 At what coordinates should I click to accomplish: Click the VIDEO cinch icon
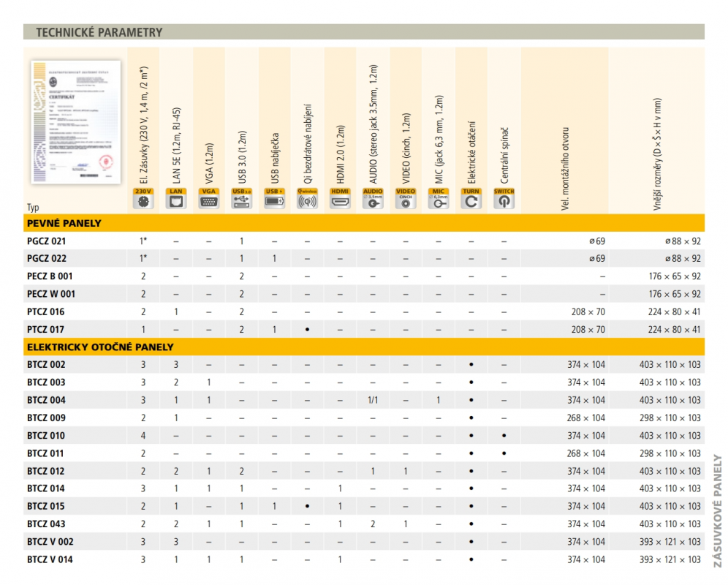406,198
